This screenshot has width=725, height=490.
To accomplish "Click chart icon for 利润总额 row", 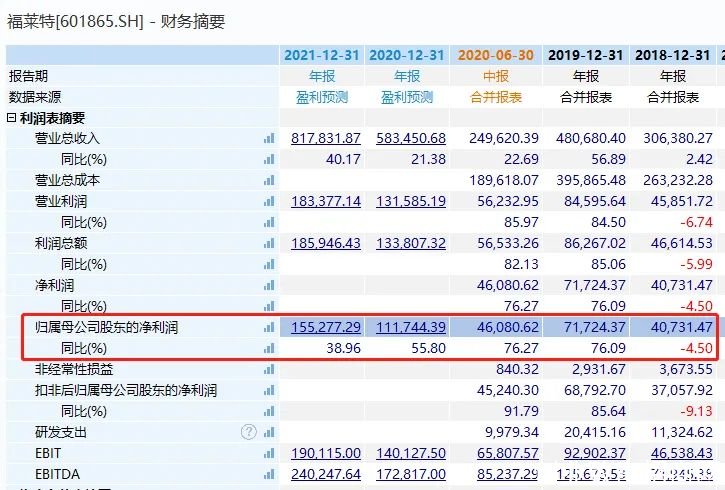I will [269, 243].
